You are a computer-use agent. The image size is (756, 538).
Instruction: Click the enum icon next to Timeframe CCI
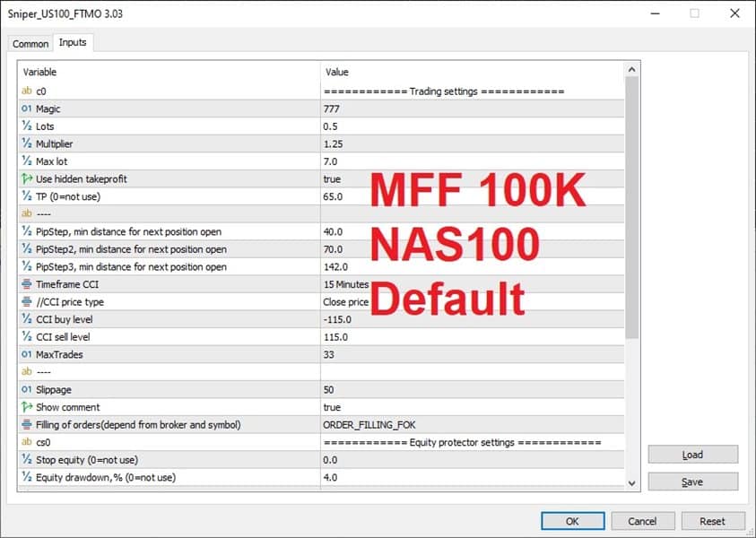(27, 284)
